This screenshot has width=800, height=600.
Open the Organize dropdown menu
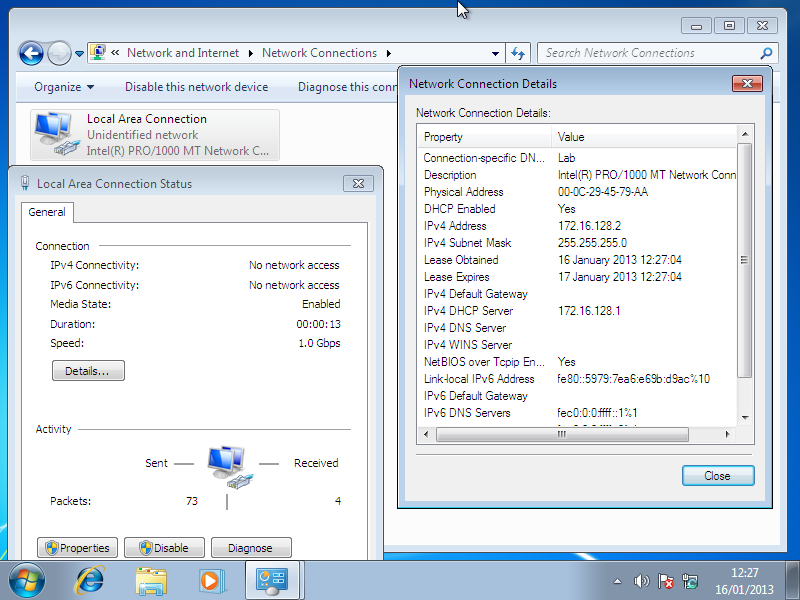(64, 87)
